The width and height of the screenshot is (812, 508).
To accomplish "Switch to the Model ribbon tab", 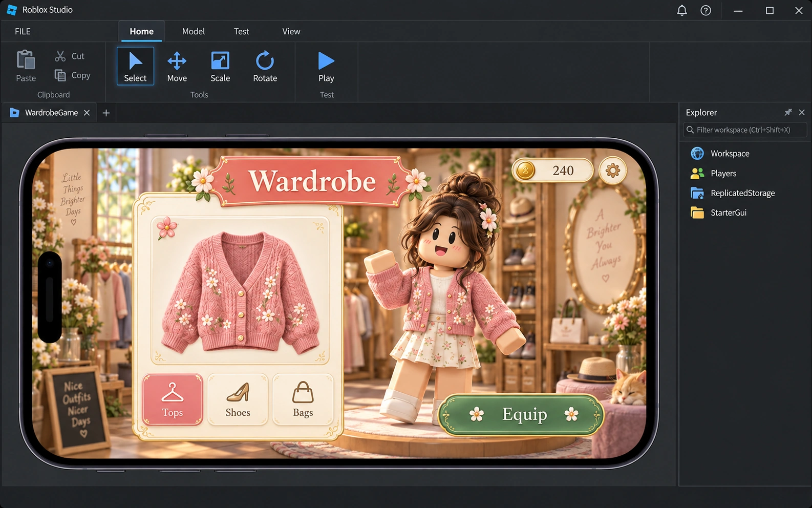I will coord(194,31).
